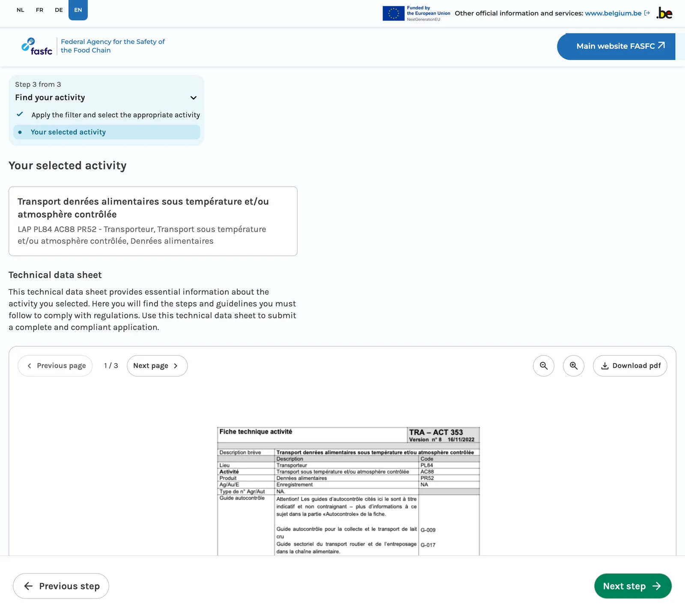The width and height of the screenshot is (685, 616).
Task: Select the EN language tab
Action: tap(78, 10)
